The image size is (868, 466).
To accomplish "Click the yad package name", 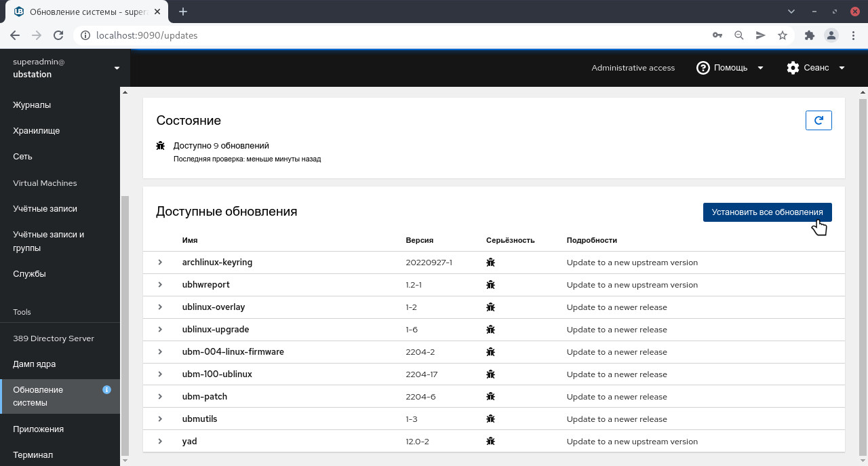I will (190, 442).
